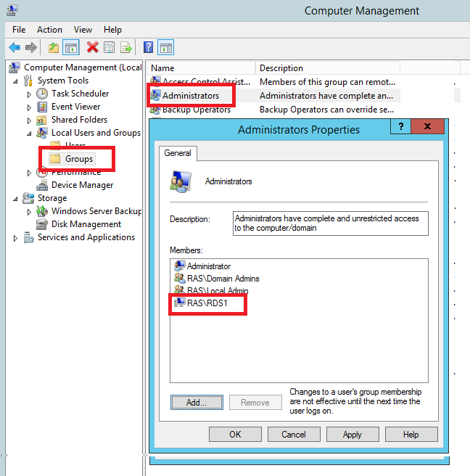Screen dimensions: 470x476
Task: Expand the Windows Server Backup node
Action: pyautogui.click(x=29, y=212)
